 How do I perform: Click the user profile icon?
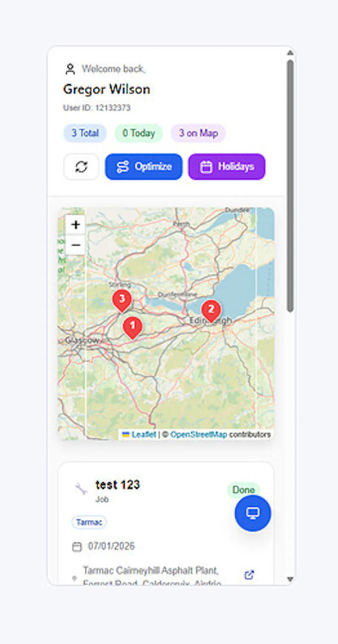pyautogui.click(x=70, y=69)
